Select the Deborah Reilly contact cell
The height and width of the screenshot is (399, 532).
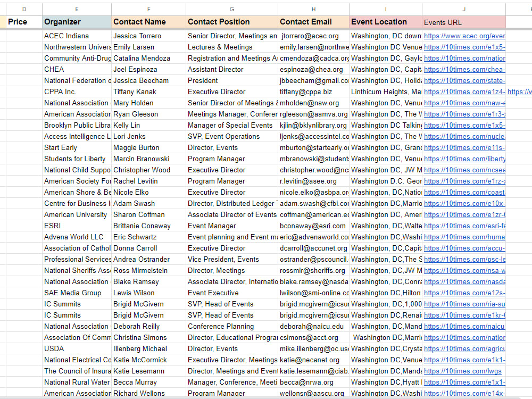click(x=148, y=327)
